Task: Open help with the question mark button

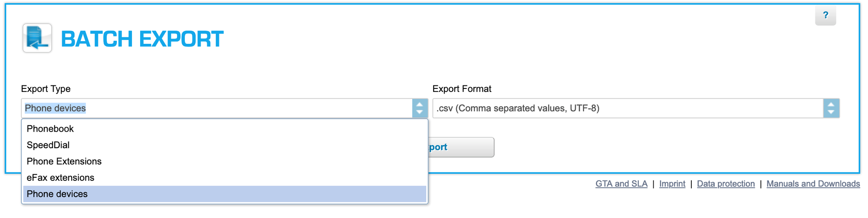Action: pos(825,16)
